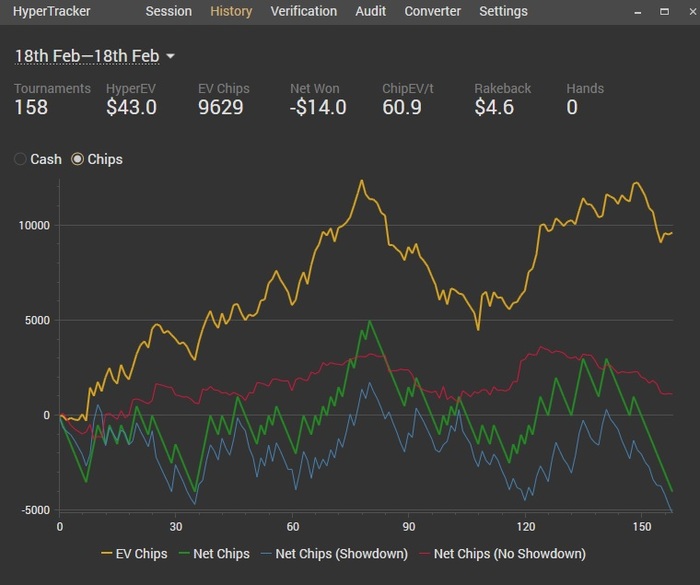The image size is (700, 585).
Task: Minimize the HyperTracker window
Action: coord(639,12)
